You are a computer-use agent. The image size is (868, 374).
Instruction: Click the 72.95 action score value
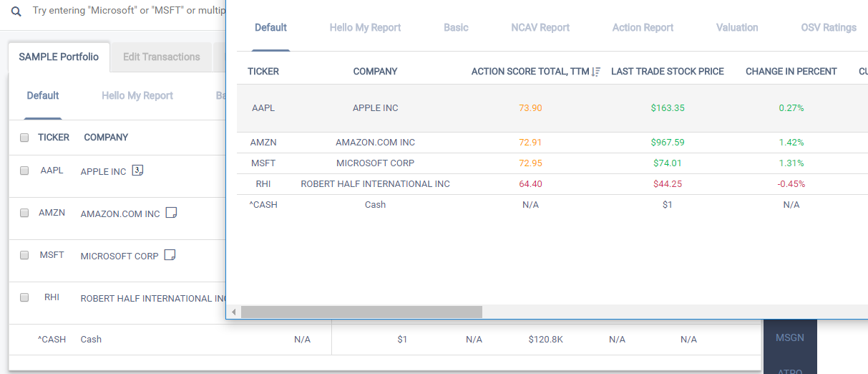pyautogui.click(x=530, y=163)
